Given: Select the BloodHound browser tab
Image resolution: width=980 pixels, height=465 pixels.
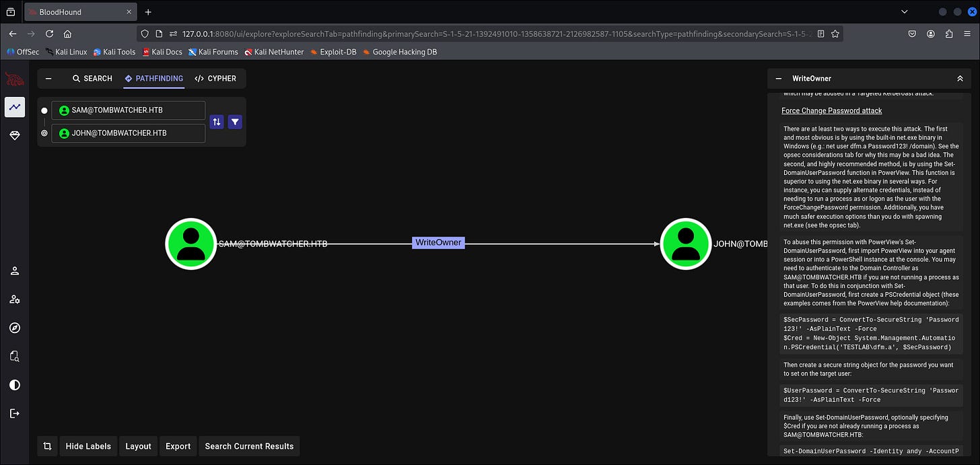Looking at the screenshot, I should pyautogui.click(x=81, y=12).
